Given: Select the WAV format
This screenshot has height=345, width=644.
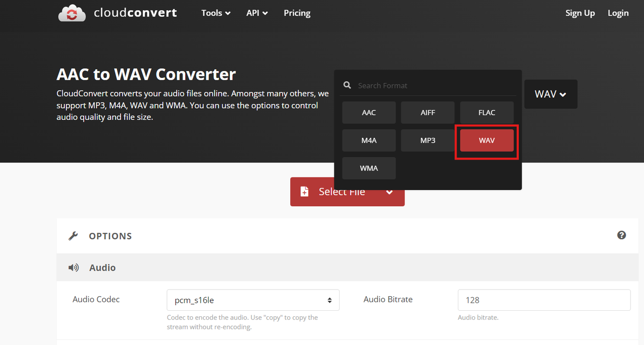Looking at the screenshot, I should [x=487, y=140].
